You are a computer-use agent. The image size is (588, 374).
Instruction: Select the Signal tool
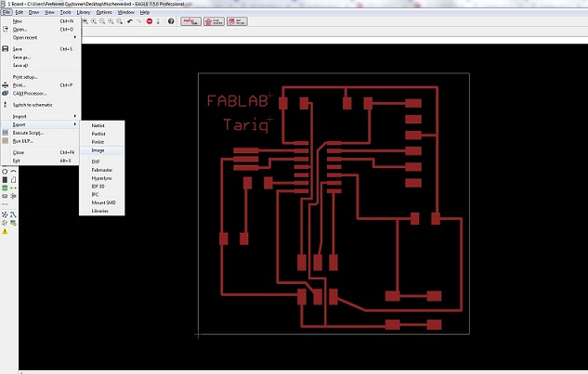coord(14,188)
